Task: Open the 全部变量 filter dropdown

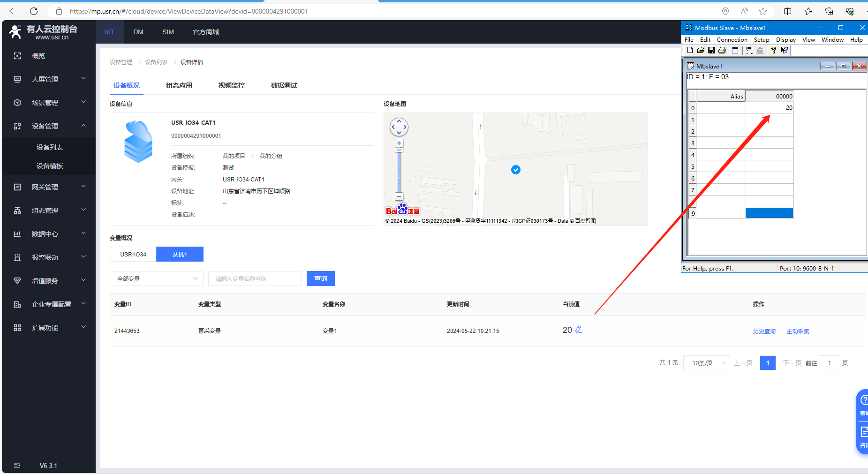Action: [156, 278]
